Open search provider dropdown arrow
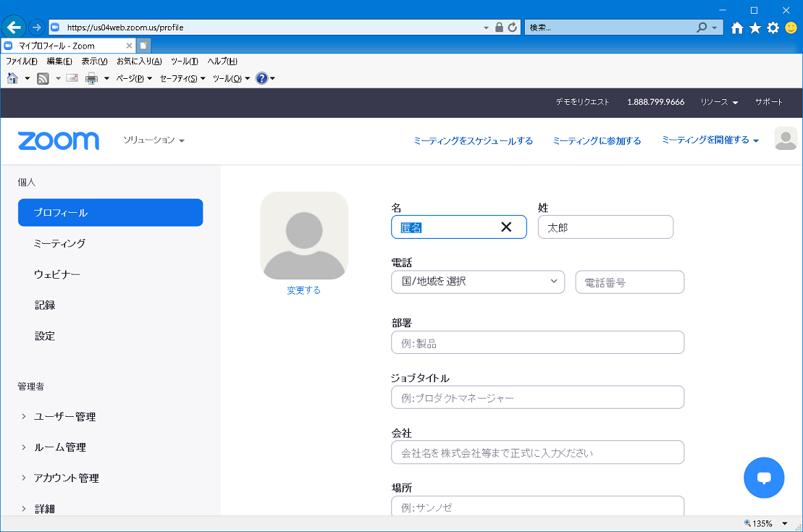This screenshot has height=532, width=803. (x=715, y=28)
